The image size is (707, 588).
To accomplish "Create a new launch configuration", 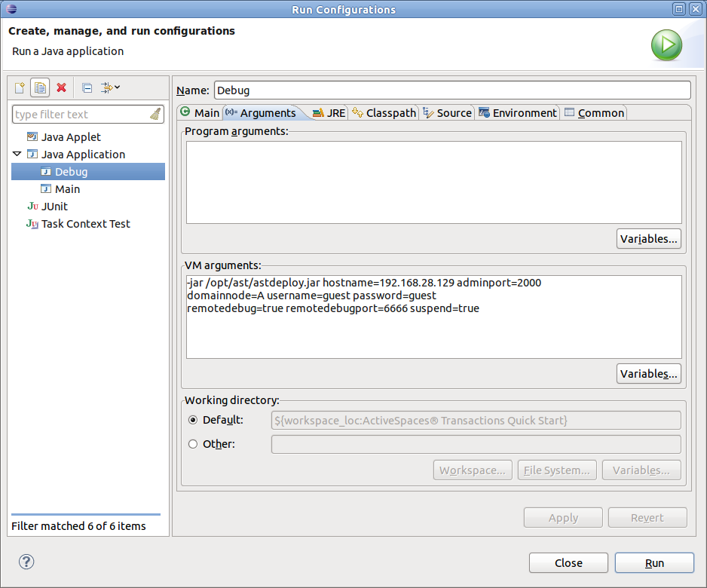I will tap(20, 87).
